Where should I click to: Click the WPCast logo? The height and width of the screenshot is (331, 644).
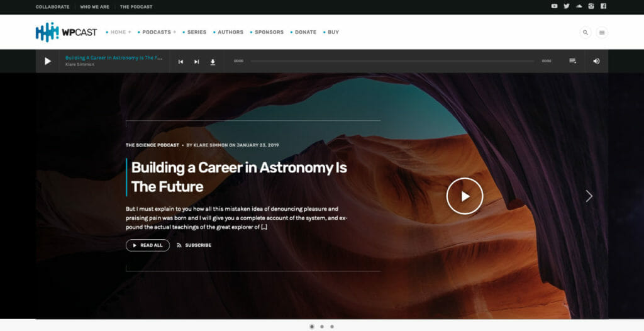(x=66, y=32)
